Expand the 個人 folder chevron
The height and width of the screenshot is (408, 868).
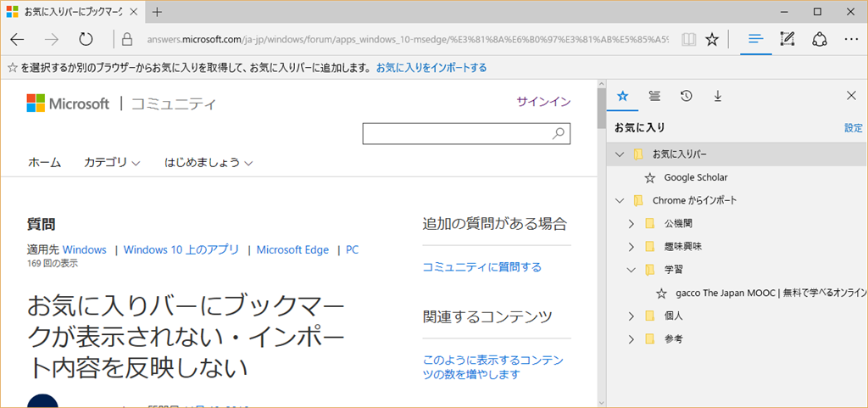(631, 316)
